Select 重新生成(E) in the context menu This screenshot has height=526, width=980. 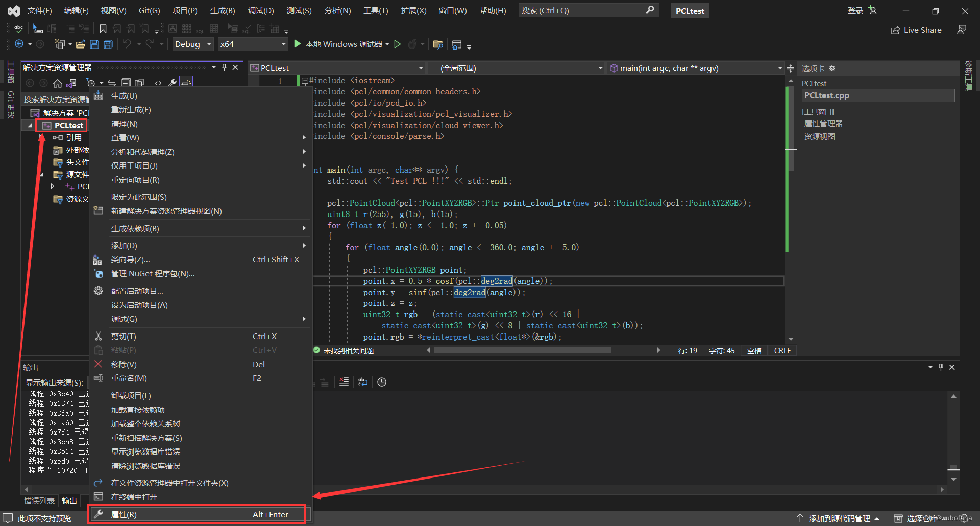coord(200,110)
